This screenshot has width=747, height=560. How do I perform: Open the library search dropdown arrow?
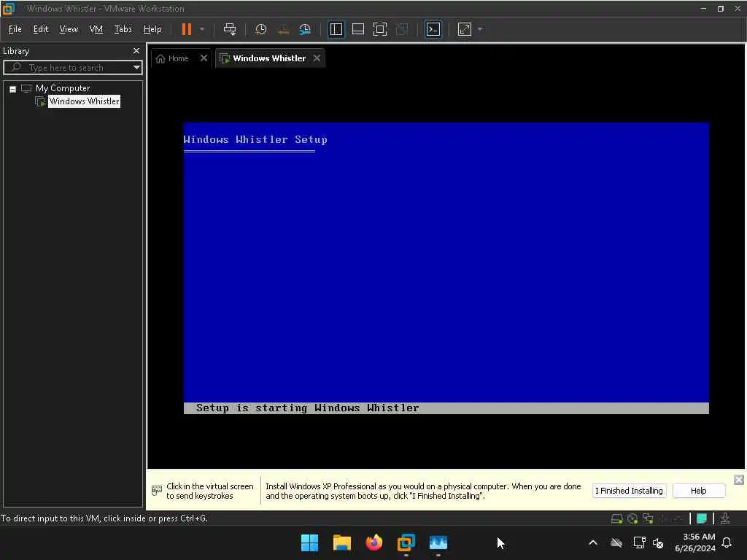click(136, 68)
